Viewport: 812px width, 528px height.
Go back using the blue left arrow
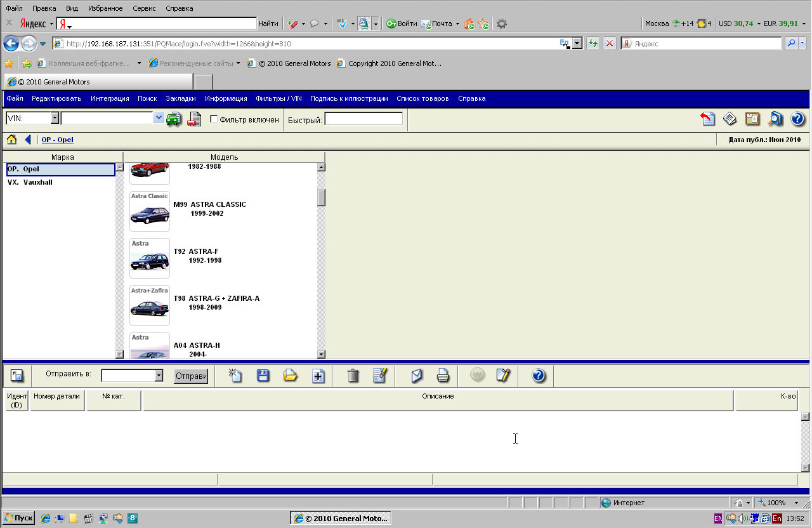click(x=28, y=140)
